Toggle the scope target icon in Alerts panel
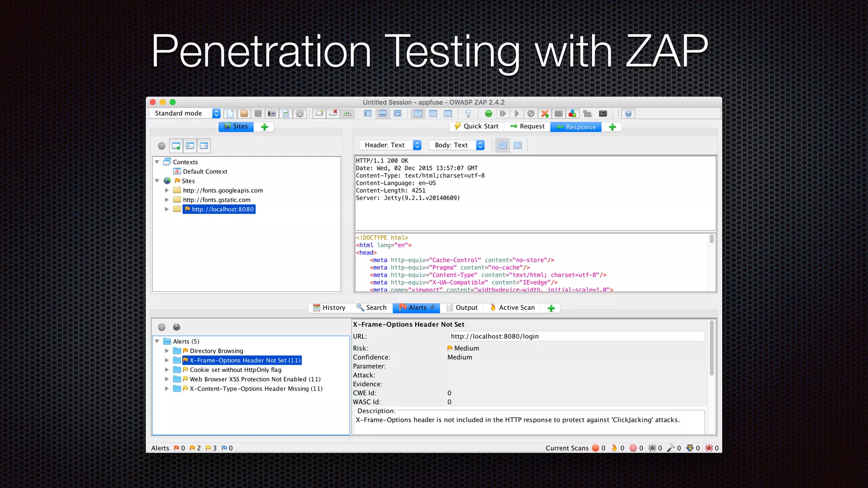 pyautogui.click(x=161, y=327)
